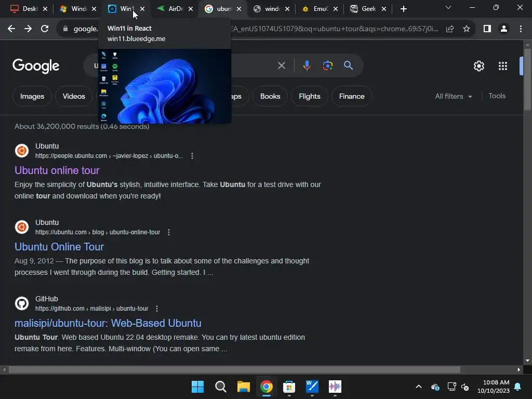Open options for ubuntu.com blog result
Image resolution: width=532 pixels, height=399 pixels.
pos(169,232)
